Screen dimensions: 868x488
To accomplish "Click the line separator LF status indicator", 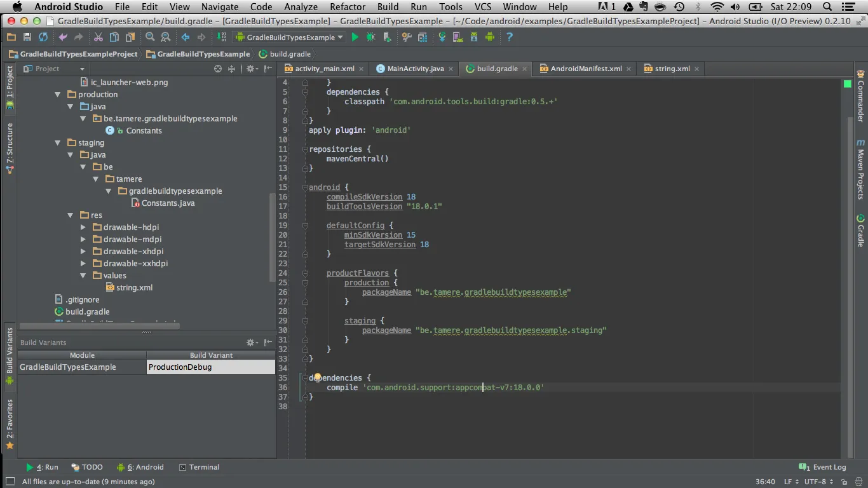I will click(x=791, y=482).
